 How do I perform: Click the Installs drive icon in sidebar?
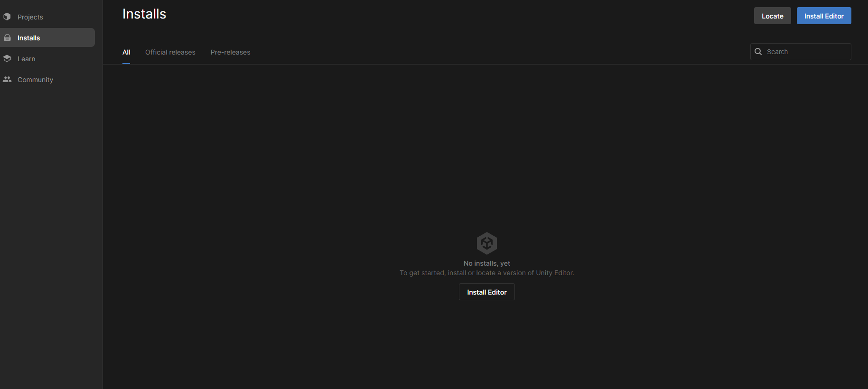coord(7,37)
